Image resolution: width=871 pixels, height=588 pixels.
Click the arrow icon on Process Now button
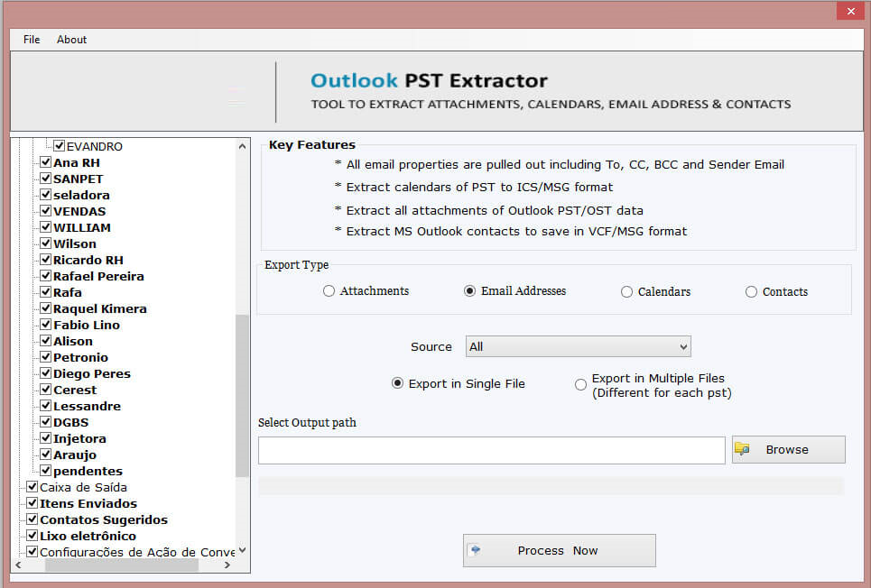tap(475, 550)
